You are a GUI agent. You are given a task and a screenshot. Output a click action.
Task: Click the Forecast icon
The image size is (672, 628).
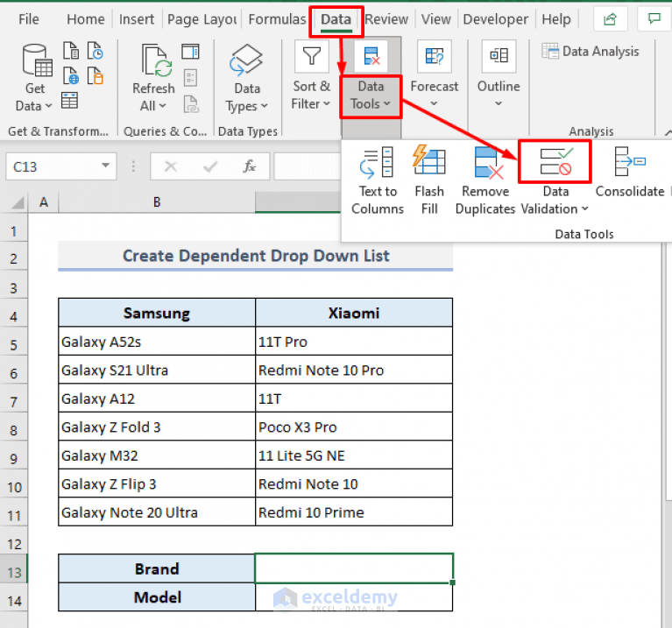pyautogui.click(x=435, y=57)
